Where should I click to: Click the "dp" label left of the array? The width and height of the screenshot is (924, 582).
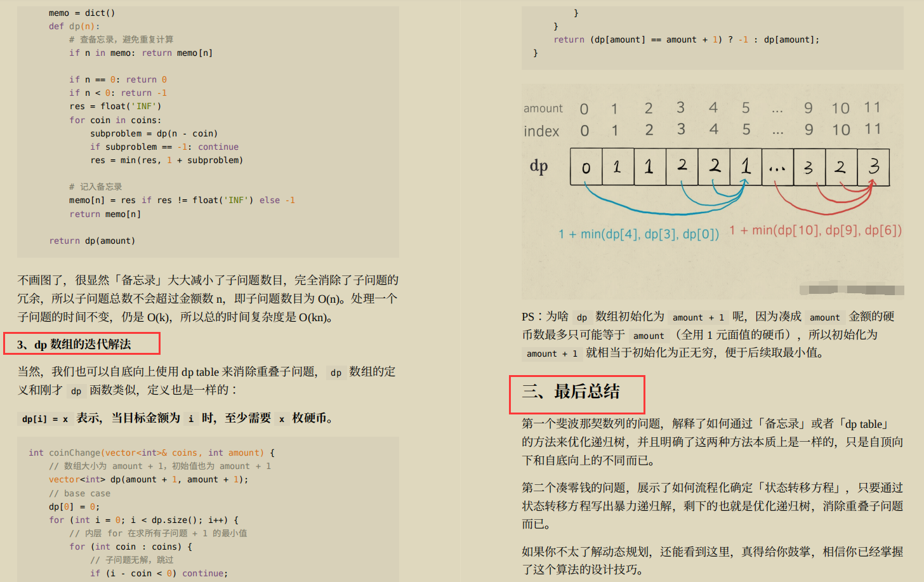point(539,166)
